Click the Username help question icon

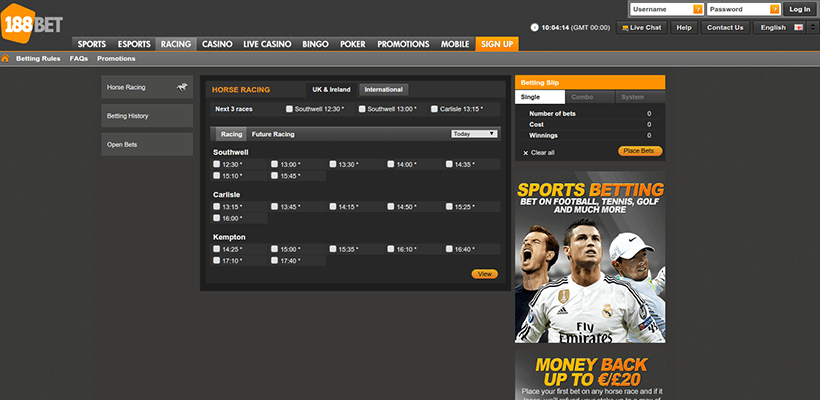[x=698, y=9]
